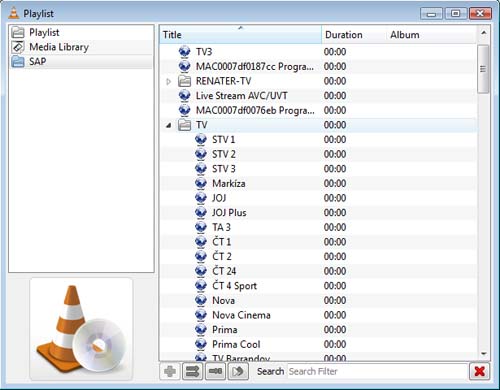
Task: Click the globe icon beside ČT 24
Action: click(201, 271)
